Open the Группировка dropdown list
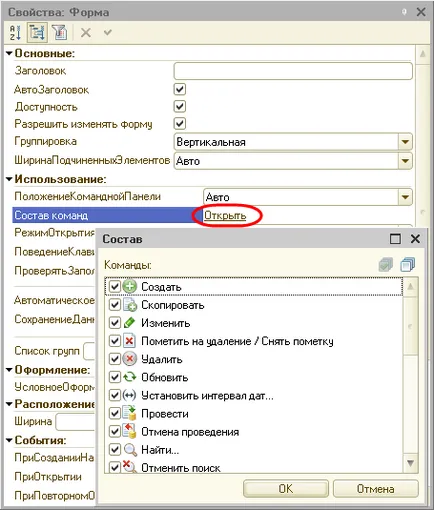 coord(405,142)
